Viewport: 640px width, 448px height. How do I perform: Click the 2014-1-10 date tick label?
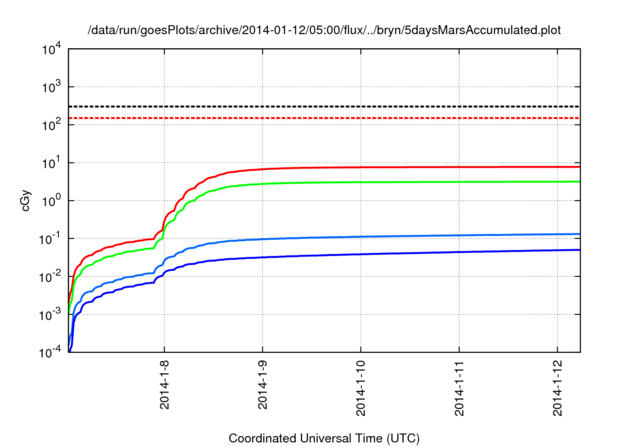click(361, 388)
